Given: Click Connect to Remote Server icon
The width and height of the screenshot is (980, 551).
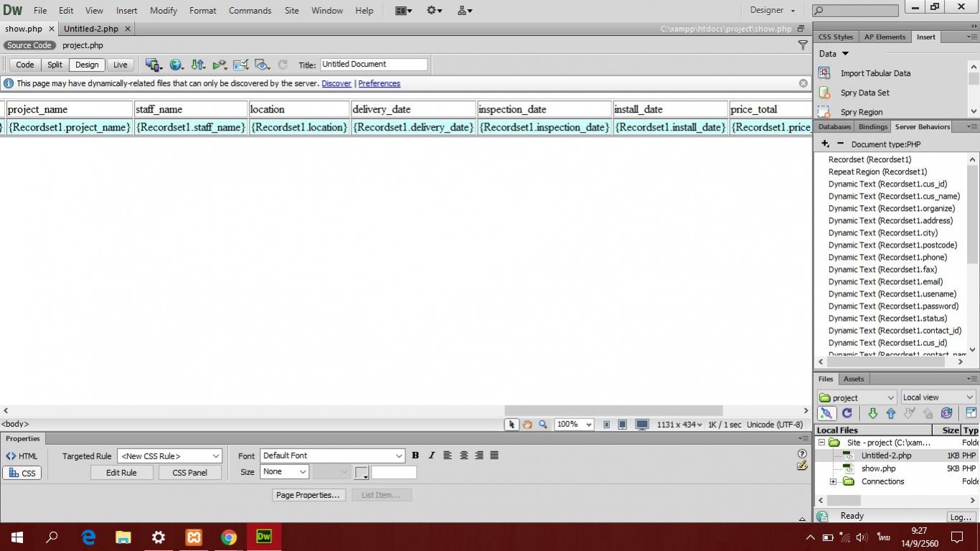Looking at the screenshot, I should tap(826, 413).
